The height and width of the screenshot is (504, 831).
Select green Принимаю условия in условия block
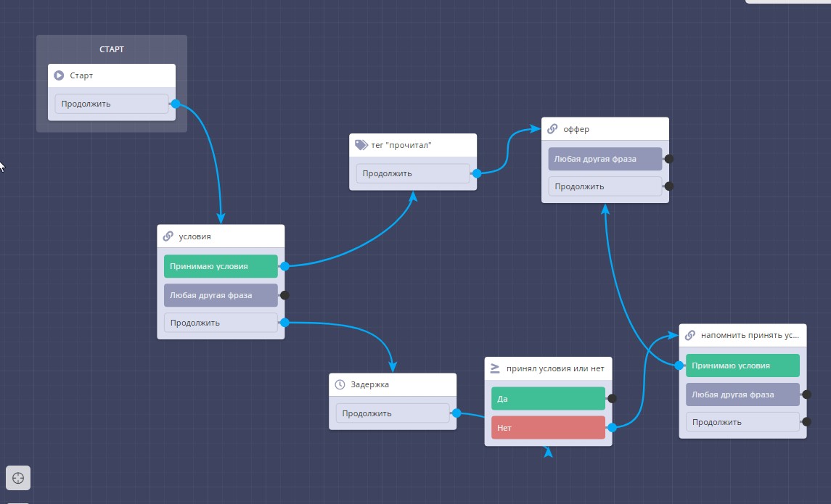pos(221,266)
